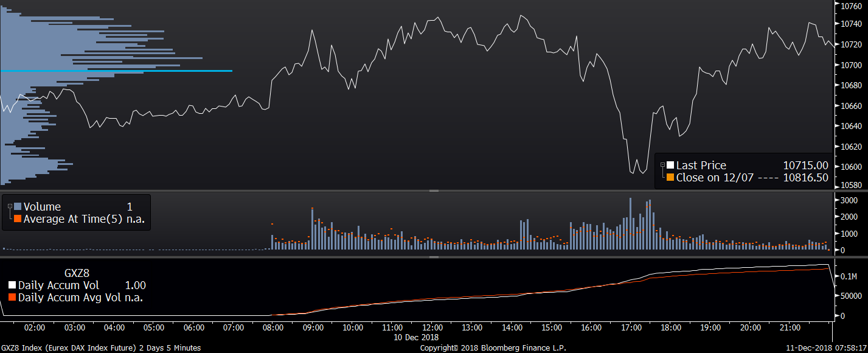Select the Daily Accum Avg Vol legend label

[71, 298]
